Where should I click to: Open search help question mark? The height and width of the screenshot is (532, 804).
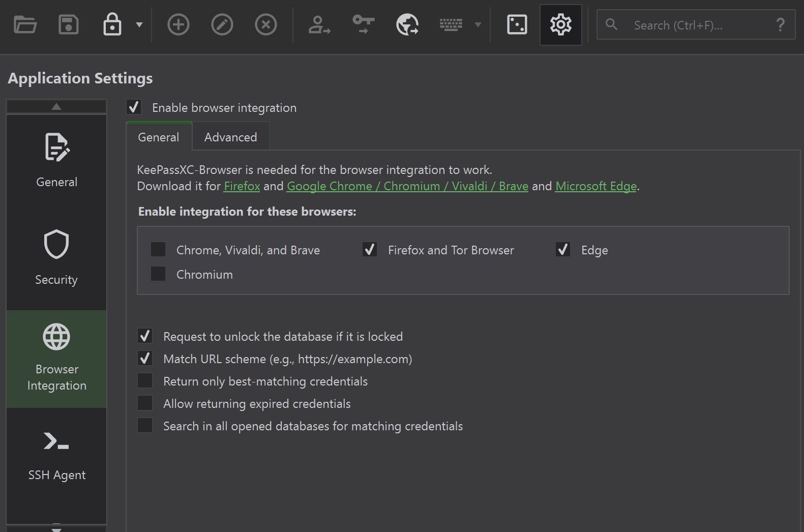[781, 24]
